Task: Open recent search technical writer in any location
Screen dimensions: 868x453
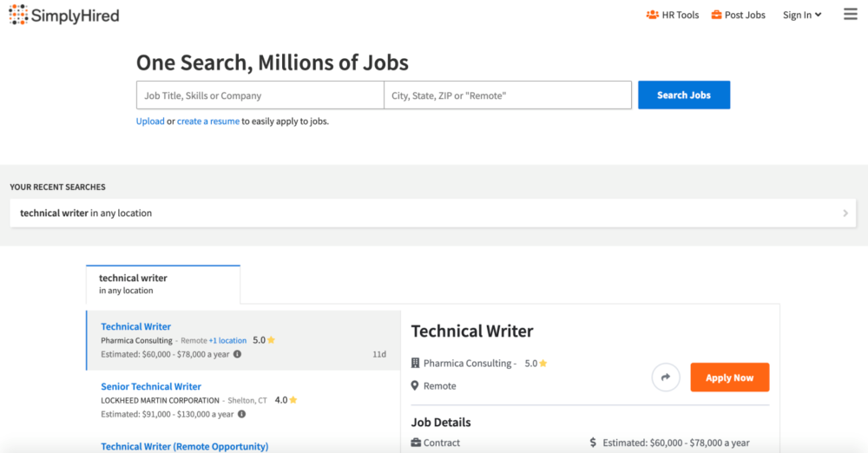Action: pyautogui.click(x=433, y=213)
